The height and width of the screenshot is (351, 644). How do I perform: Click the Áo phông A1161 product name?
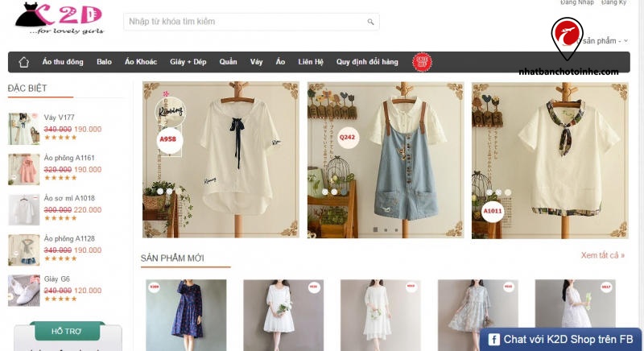(69, 159)
